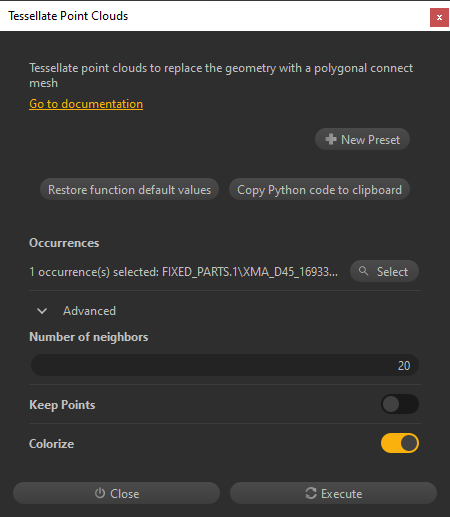This screenshot has height=517, width=450.
Task: Click Select to choose occurrences
Action: pyautogui.click(x=384, y=271)
